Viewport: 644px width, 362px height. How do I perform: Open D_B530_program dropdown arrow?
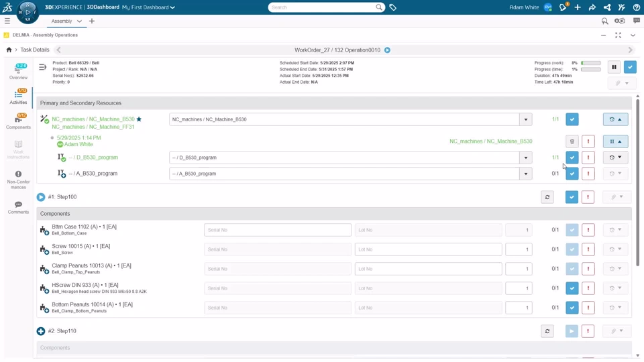pos(526,158)
